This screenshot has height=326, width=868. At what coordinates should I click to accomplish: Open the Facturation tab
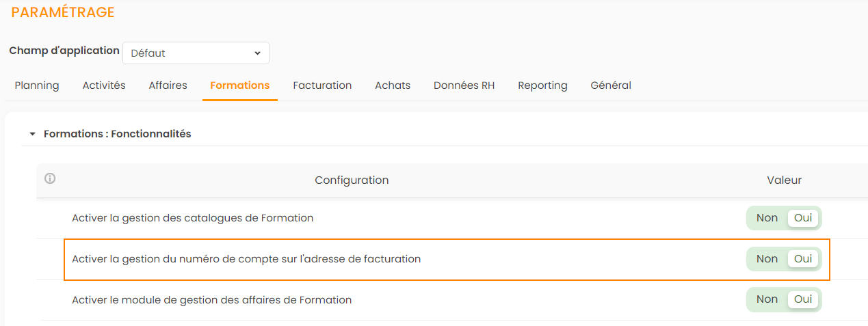[322, 85]
